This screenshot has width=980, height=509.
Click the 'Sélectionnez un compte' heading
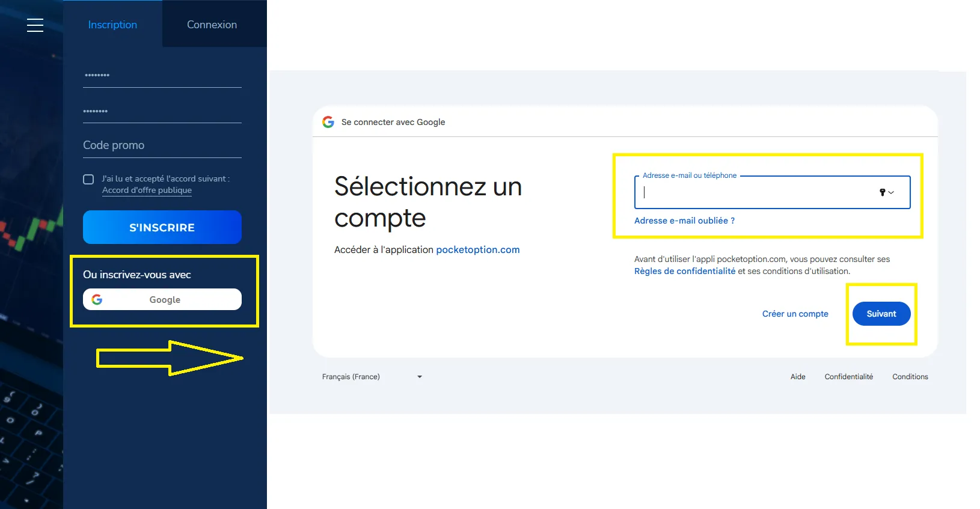[x=428, y=202]
